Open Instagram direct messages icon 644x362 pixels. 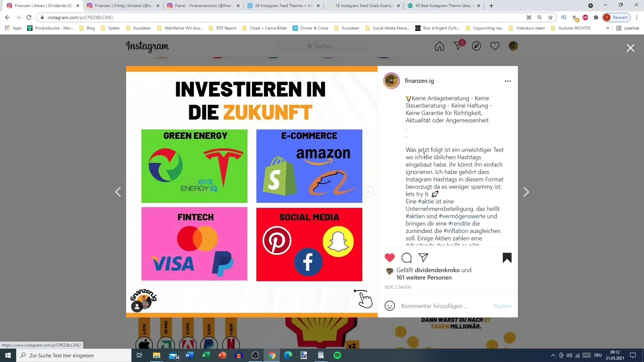point(458,46)
